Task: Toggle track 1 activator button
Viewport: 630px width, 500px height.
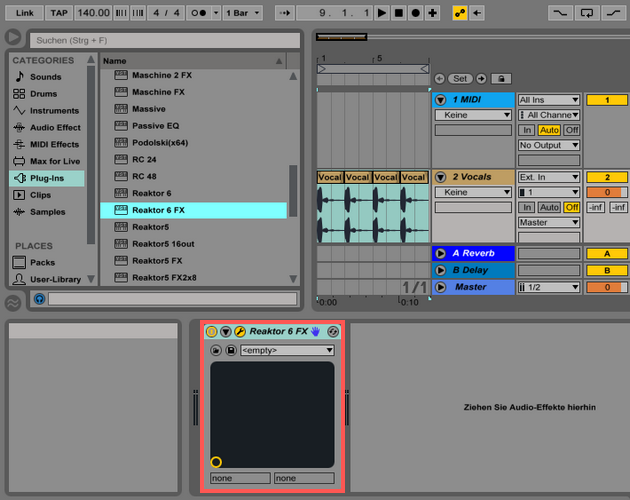Action: [607, 100]
